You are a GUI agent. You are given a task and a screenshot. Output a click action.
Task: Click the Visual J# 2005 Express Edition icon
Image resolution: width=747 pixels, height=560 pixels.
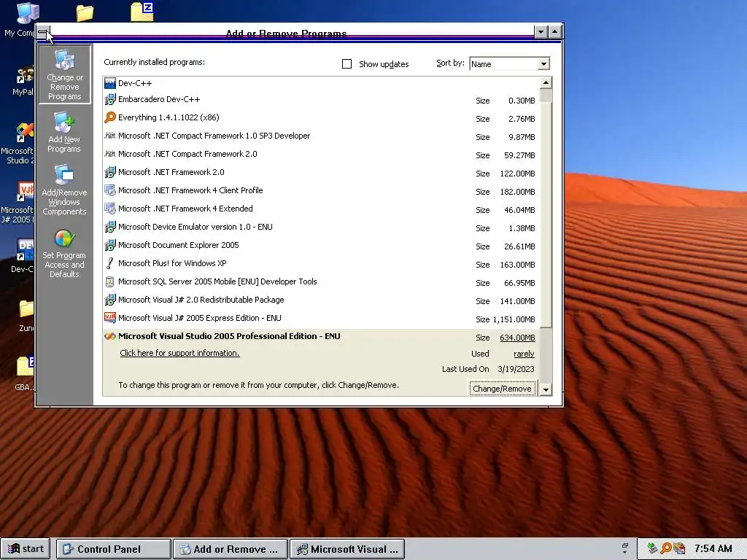110,318
